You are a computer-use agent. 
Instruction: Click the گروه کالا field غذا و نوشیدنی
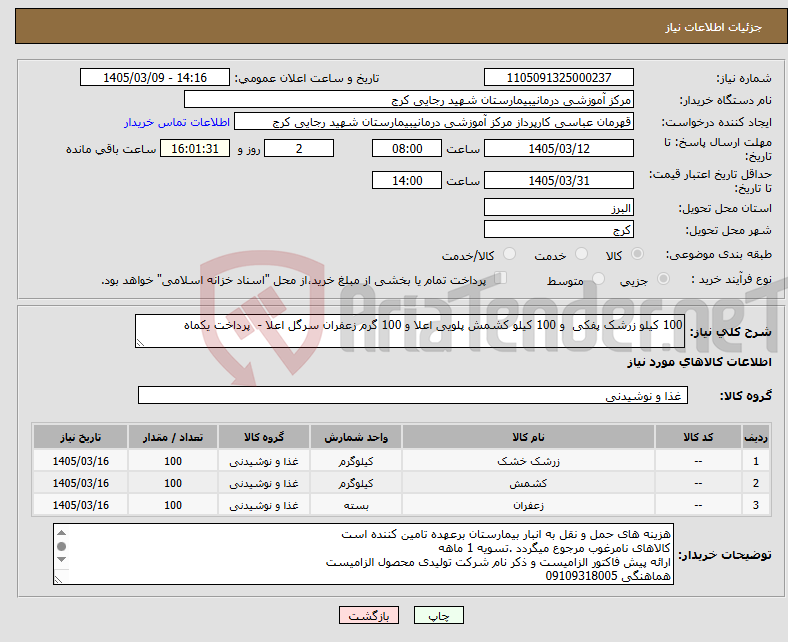click(413, 395)
